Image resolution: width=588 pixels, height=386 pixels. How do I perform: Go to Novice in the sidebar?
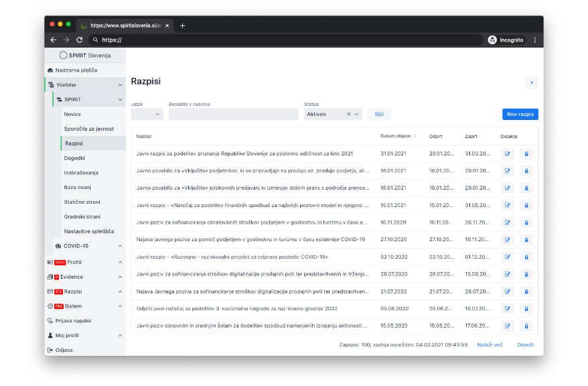click(72, 114)
